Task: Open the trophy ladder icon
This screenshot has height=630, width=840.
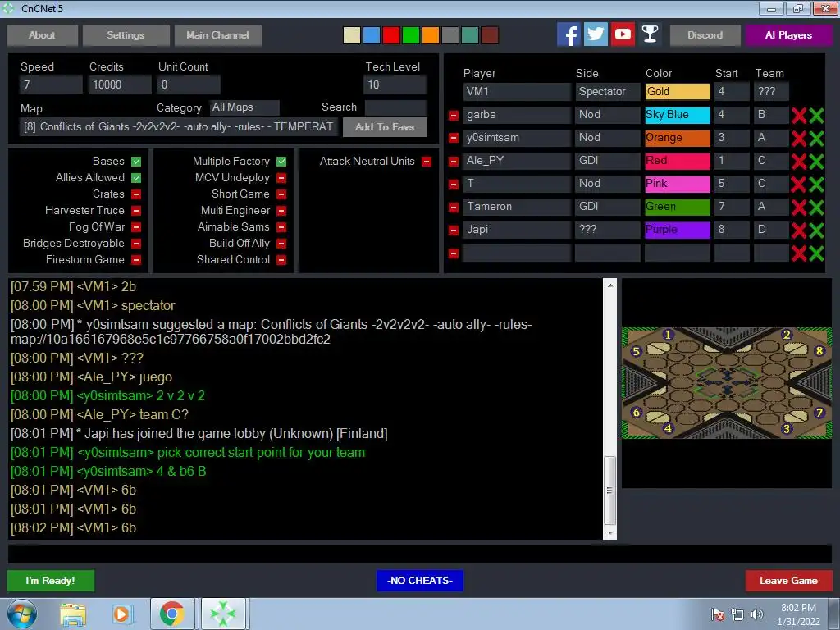Action: coord(650,34)
